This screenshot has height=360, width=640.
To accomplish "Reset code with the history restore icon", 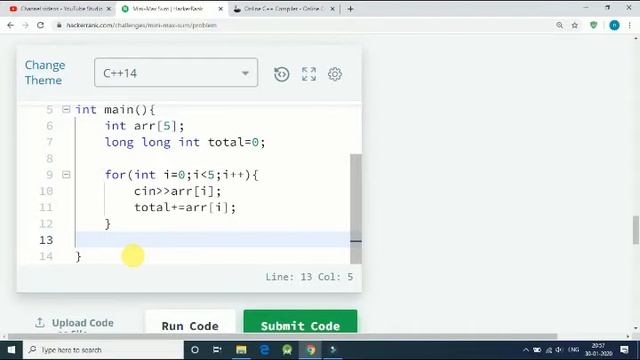I will (x=282, y=74).
